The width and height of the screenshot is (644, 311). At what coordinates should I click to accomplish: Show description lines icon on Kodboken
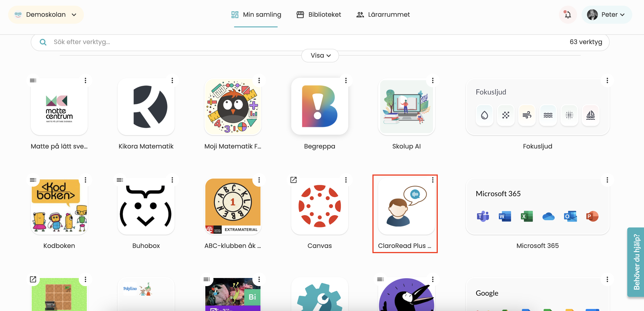pyautogui.click(x=33, y=180)
